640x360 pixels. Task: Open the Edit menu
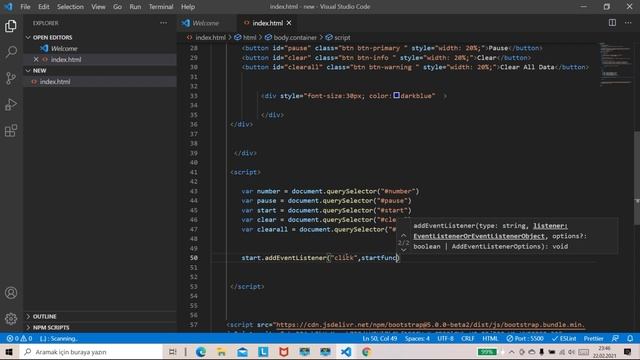pos(44,7)
